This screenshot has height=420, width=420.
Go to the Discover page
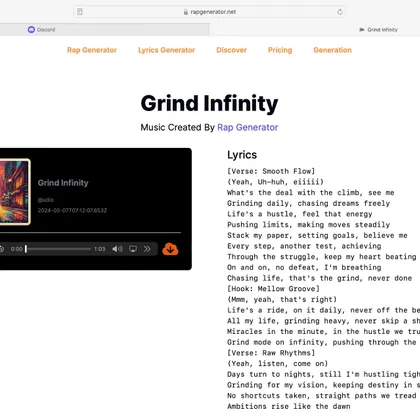pos(231,50)
